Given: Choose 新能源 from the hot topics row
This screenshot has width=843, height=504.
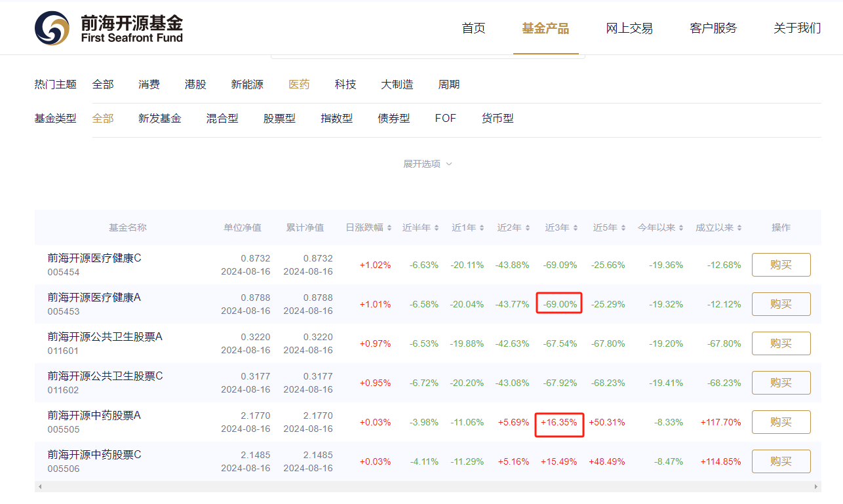Looking at the screenshot, I should [x=248, y=84].
